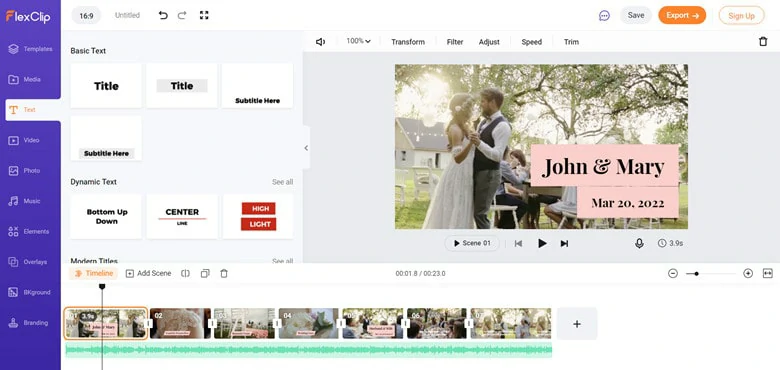The height and width of the screenshot is (370, 780).
Task: Collapse the left text panel
Action: (306, 148)
